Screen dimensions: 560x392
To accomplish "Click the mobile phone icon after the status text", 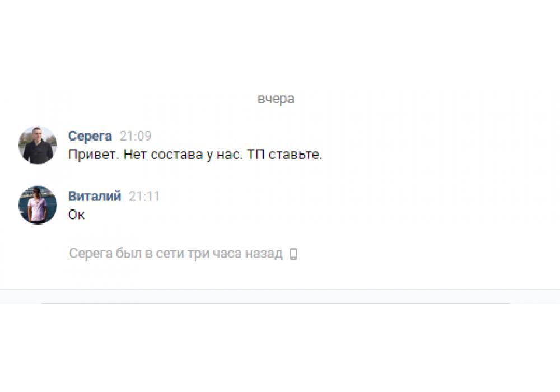I will click(293, 254).
